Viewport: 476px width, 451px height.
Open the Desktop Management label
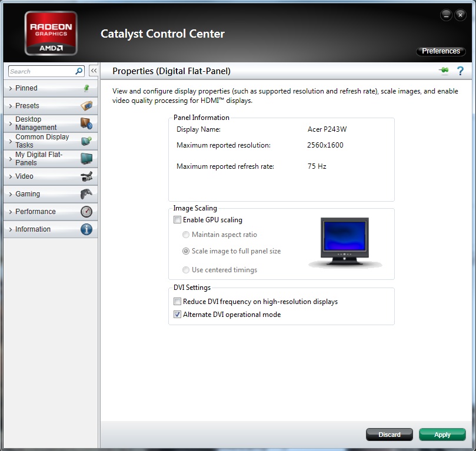pos(36,123)
